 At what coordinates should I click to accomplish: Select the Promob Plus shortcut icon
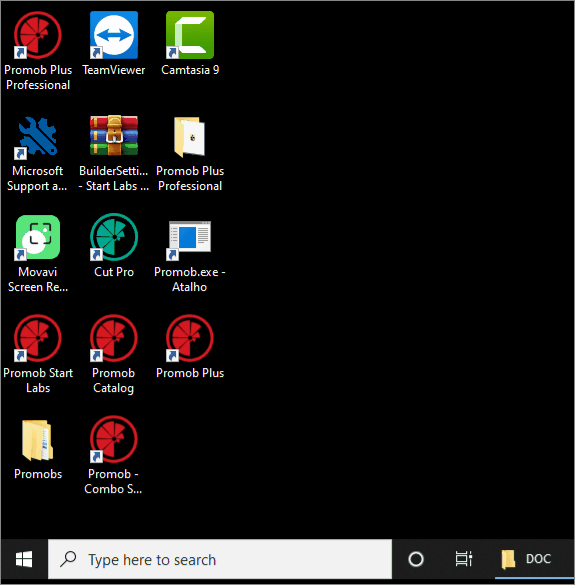190,338
